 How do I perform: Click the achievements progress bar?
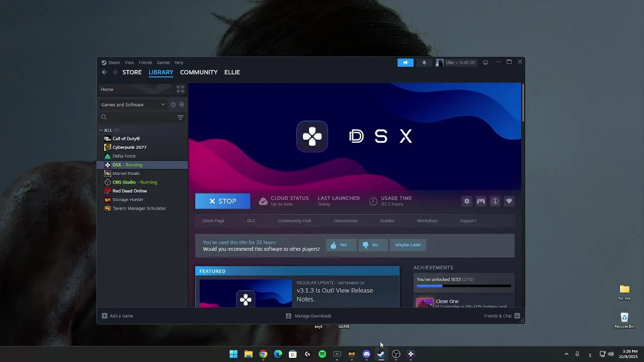[464, 286]
